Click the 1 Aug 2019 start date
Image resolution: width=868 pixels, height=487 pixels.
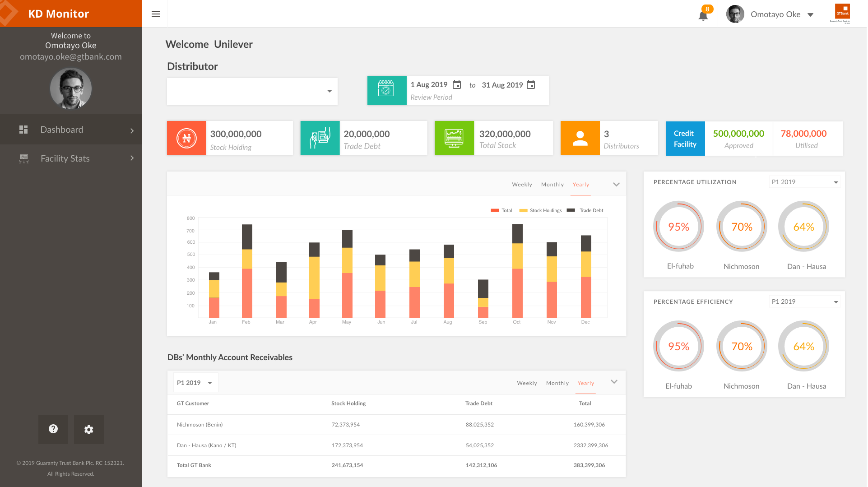429,85
